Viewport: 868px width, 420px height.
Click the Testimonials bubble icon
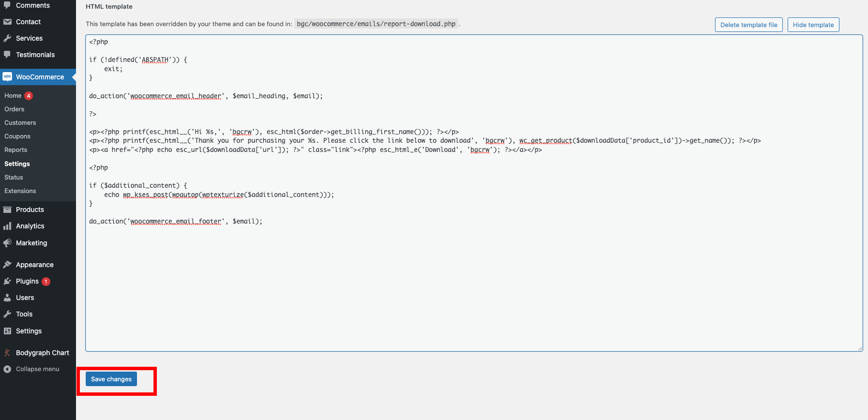pos(7,55)
